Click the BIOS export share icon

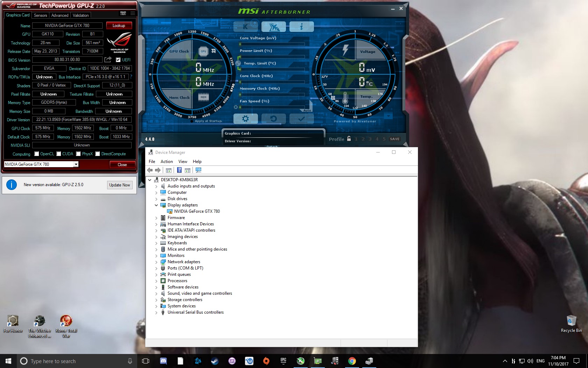coord(108,60)
